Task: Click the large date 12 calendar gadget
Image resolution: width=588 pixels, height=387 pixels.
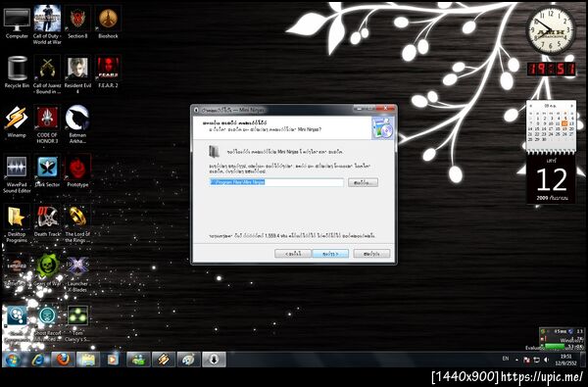Action: pos(551,179)
